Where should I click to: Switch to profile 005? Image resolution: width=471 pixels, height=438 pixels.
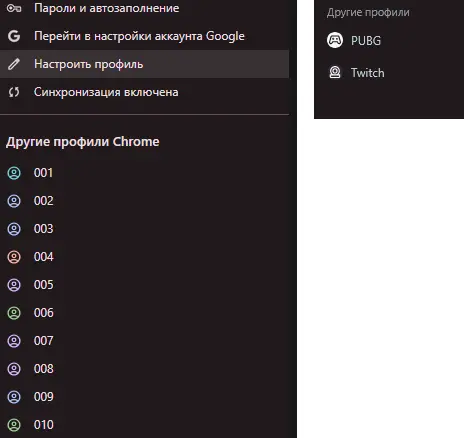pyautogui.click(x=144, y=285)
